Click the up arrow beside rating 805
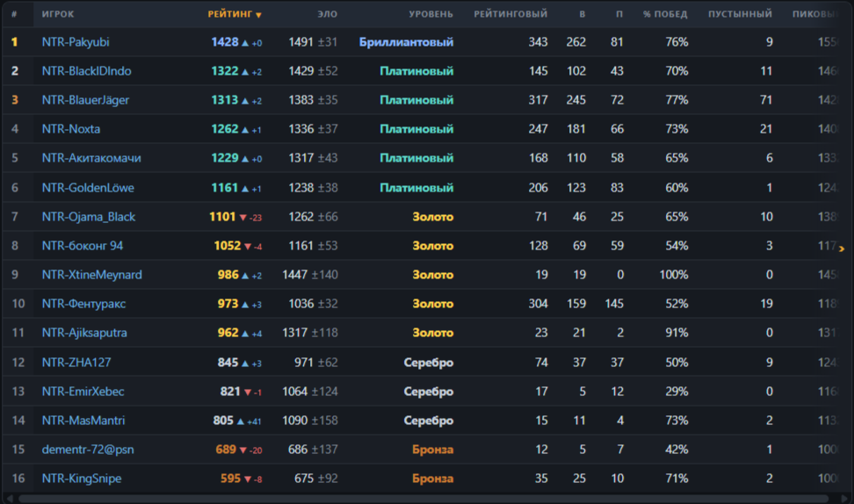This screenshot has width=854, height=504. (x=240, y=421)
